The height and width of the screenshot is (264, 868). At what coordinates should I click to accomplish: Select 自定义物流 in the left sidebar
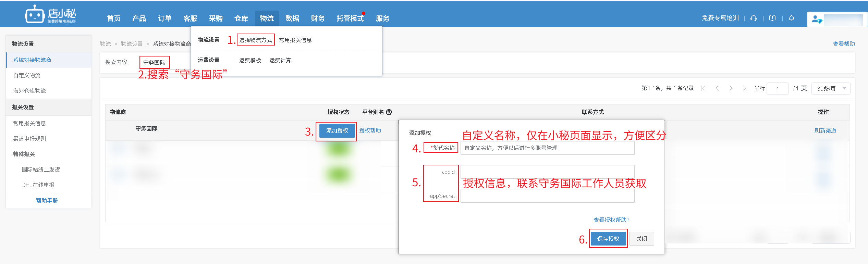tap(27, 75)
